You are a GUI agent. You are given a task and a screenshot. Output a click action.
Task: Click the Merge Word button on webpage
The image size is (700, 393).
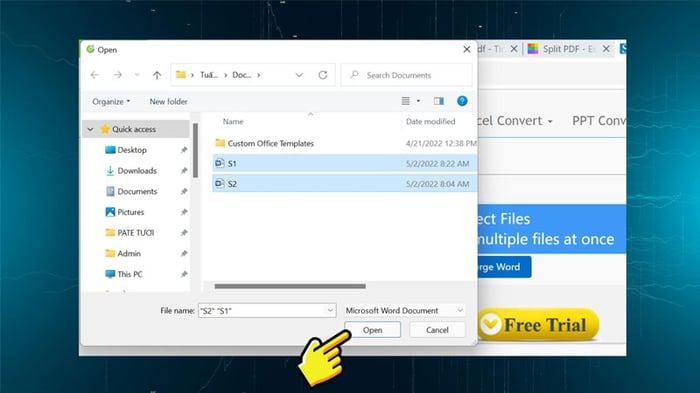pos(504,267)
